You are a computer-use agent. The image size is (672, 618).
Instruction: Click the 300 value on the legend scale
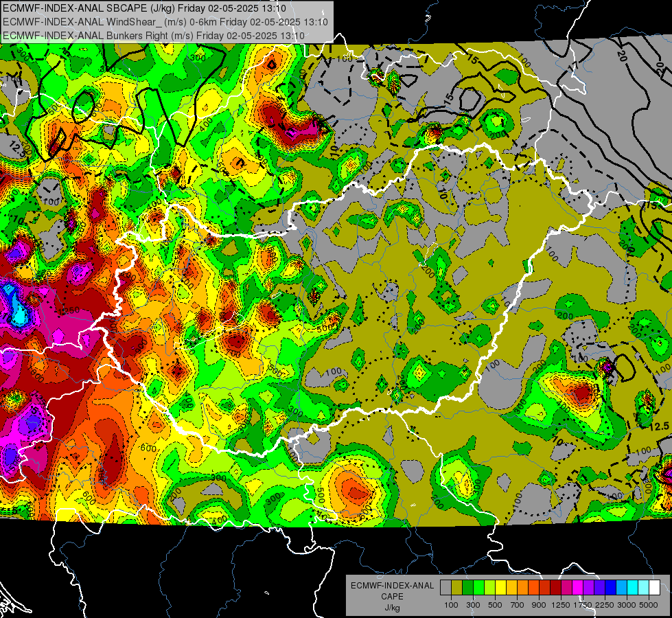coord(473,605)
